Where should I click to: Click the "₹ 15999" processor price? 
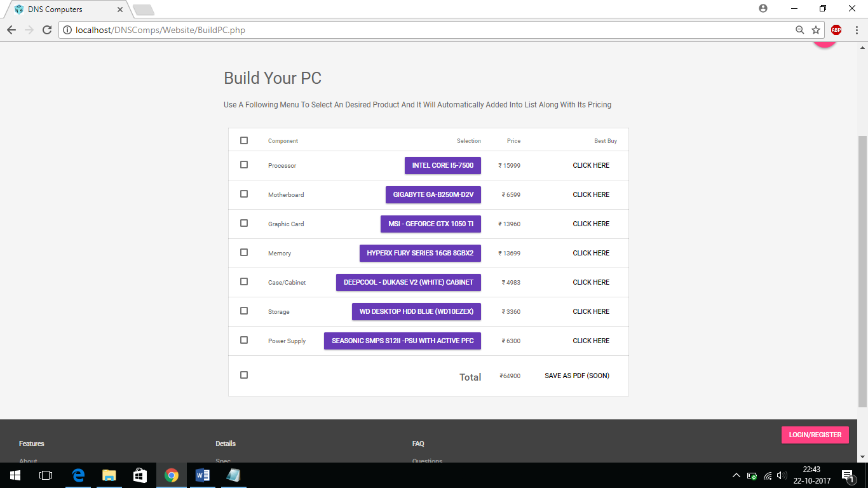click(x=509, y=166)
